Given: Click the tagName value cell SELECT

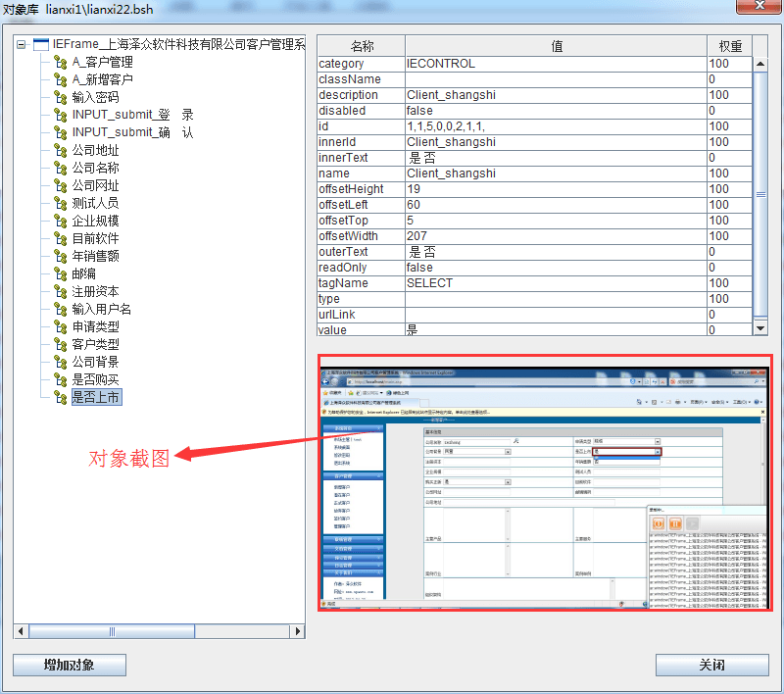Looking at the screenshot, I should pos(555,283).
